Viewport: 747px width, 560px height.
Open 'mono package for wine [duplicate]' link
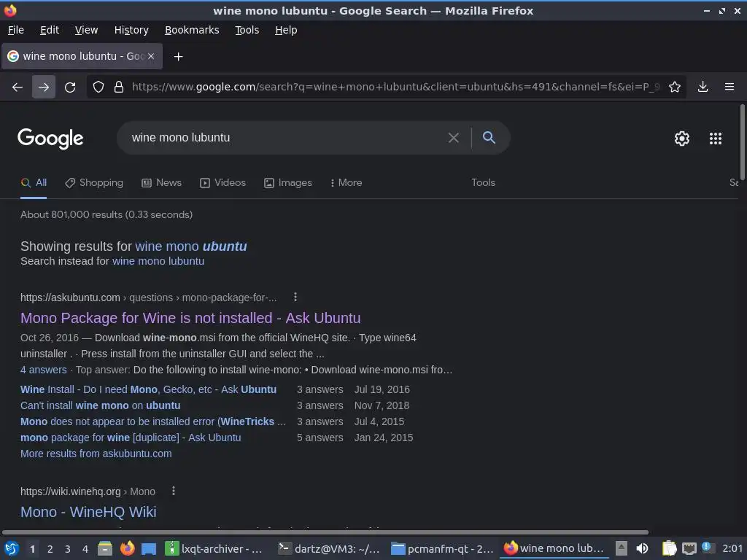tap(131, 437)
